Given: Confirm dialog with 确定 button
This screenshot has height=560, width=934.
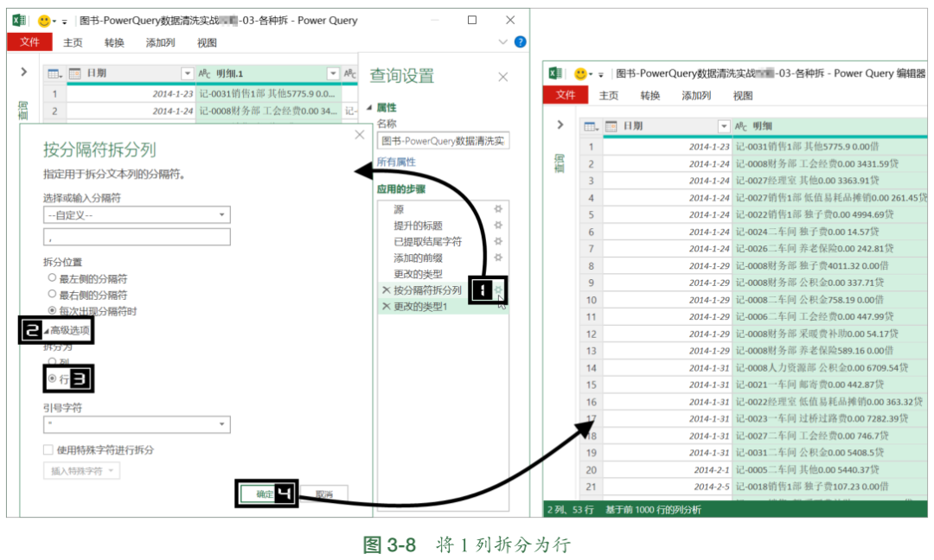Looking at the screenshot, I should click(265, 494).
